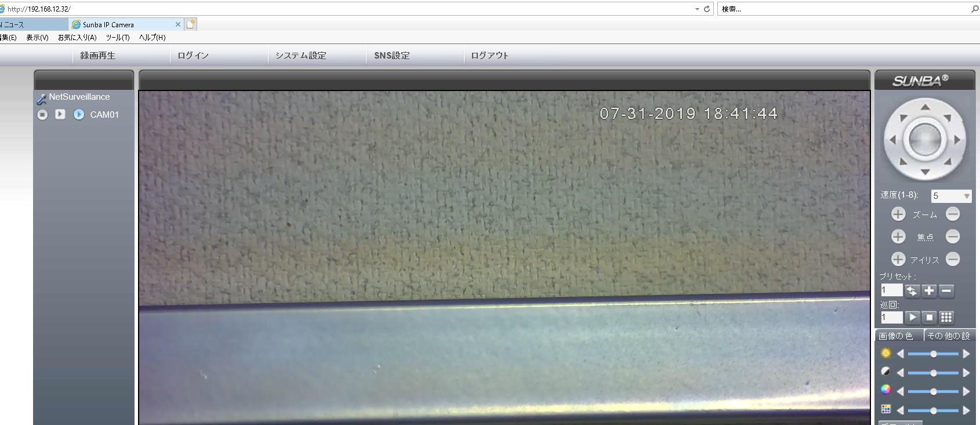Viewport: 980px width, 425px height.
Task: Increase hue with right arrow
Action: [x=966, y=410]
